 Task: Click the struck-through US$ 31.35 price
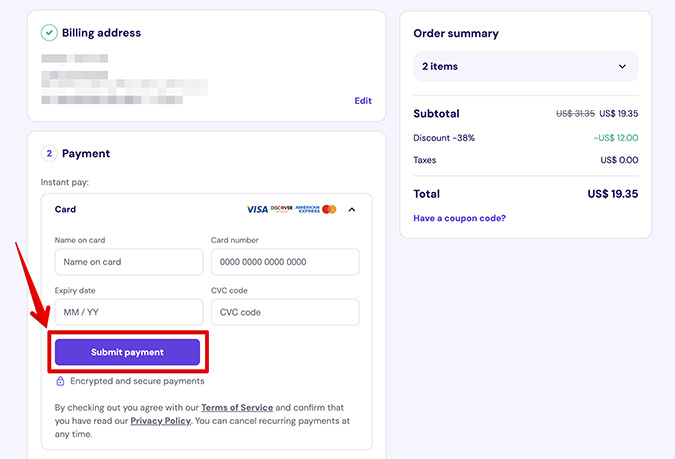click(x=575, y=114)
